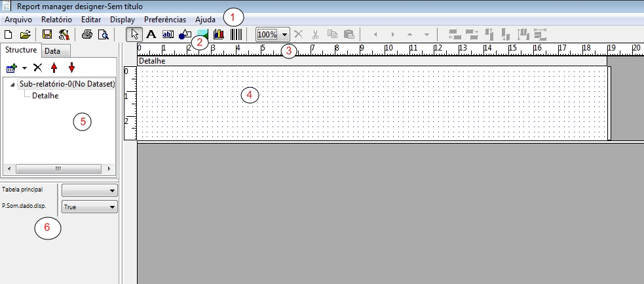This screenshot has width=644, height=284.
Task: Click the New report icon
Action: click(9, 34)
